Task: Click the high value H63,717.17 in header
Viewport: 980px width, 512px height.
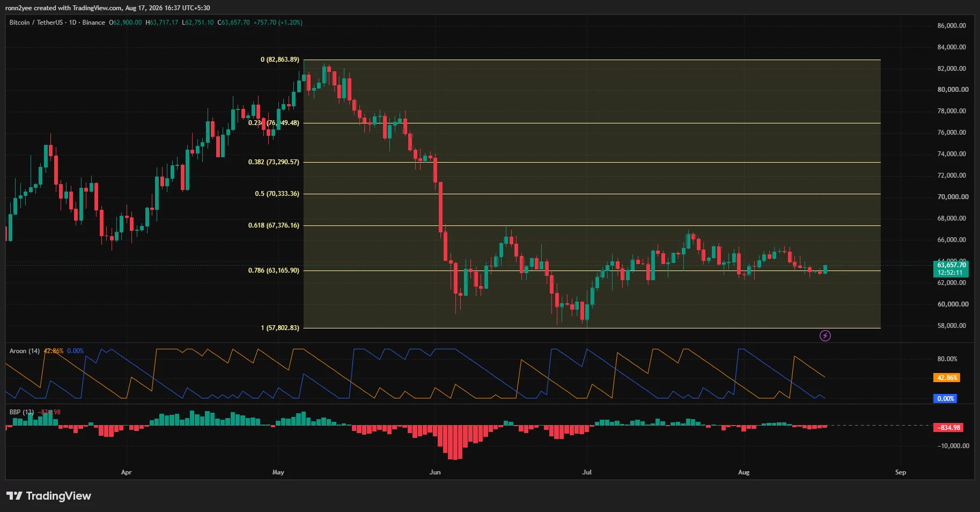Action: pyautogui.click(x=161, y=23)
